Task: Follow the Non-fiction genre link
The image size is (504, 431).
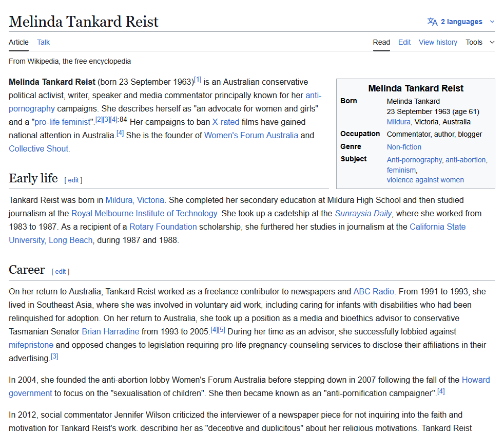Action: click(404, 147)
